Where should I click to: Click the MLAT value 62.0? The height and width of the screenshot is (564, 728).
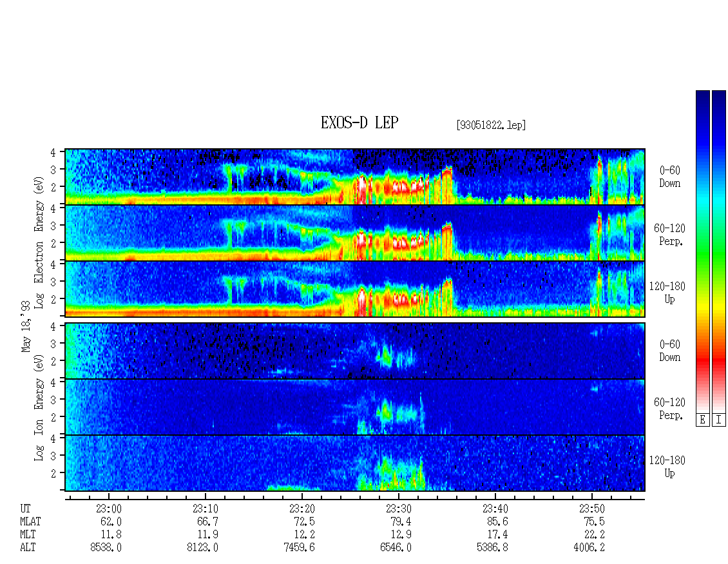click(x=111, y=521)
